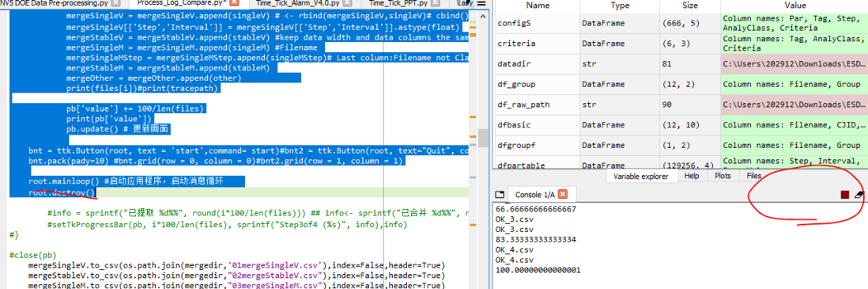
Task: Stop the running console execution
Action: pyautogui.click(x=844, y=194)
